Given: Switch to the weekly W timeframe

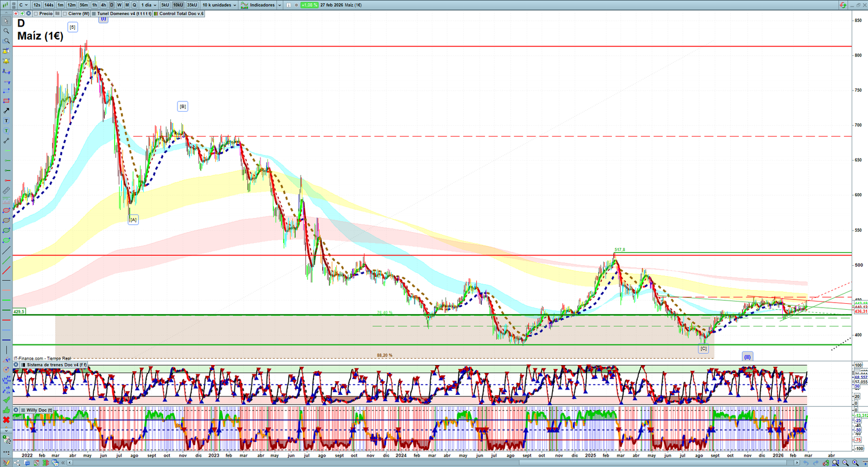Looking at the screenshot, I should coord(119,5).
